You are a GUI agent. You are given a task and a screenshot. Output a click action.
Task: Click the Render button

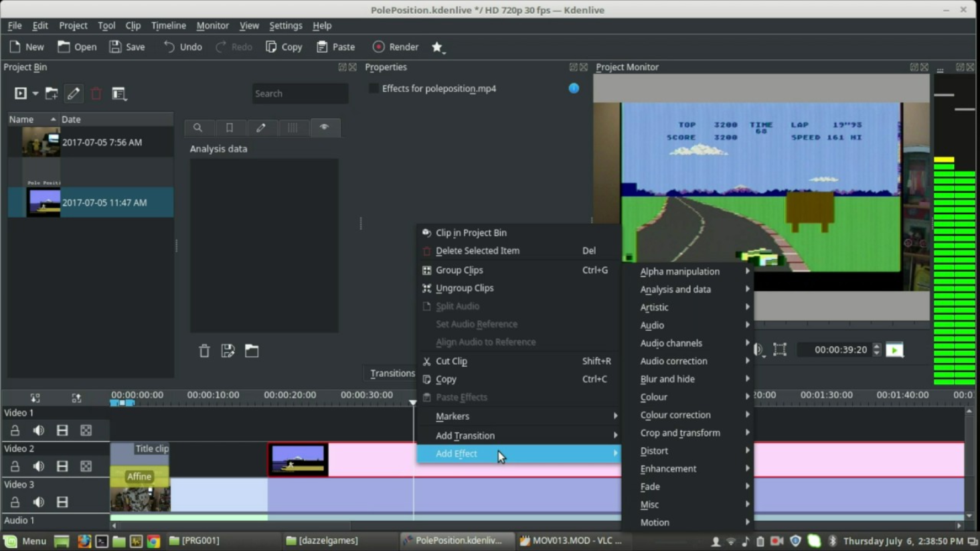tap(396, 47)
